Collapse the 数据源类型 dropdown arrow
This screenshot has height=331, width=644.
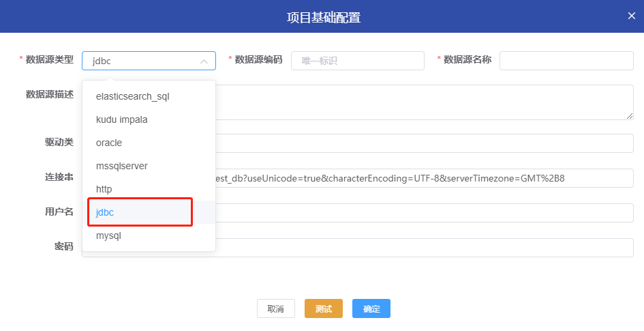point(204,61)
